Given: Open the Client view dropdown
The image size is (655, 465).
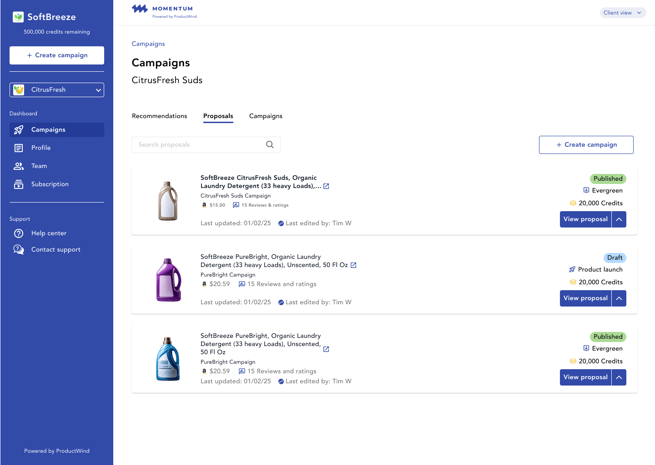Looking at the screenshot, I should coord(622,13).
